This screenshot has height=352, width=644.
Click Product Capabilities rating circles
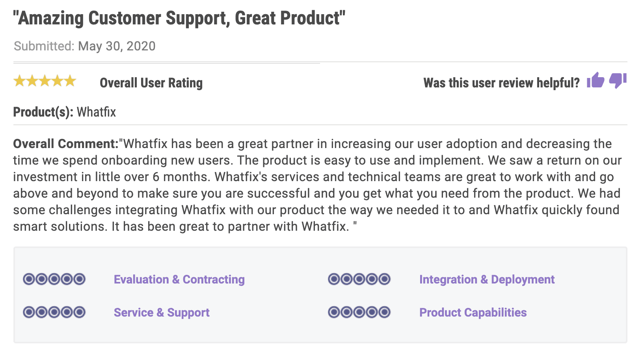click(x=359, y=312)
